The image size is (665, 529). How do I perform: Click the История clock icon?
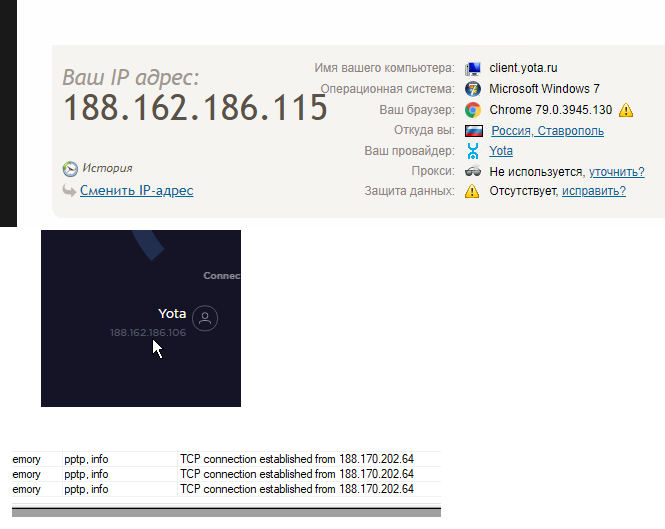(x=70, y=169)
